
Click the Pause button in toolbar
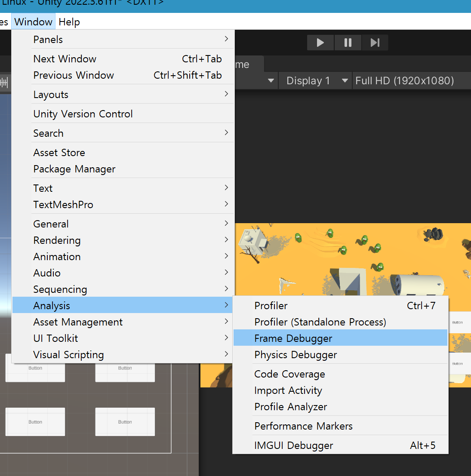tap(348, 43)
